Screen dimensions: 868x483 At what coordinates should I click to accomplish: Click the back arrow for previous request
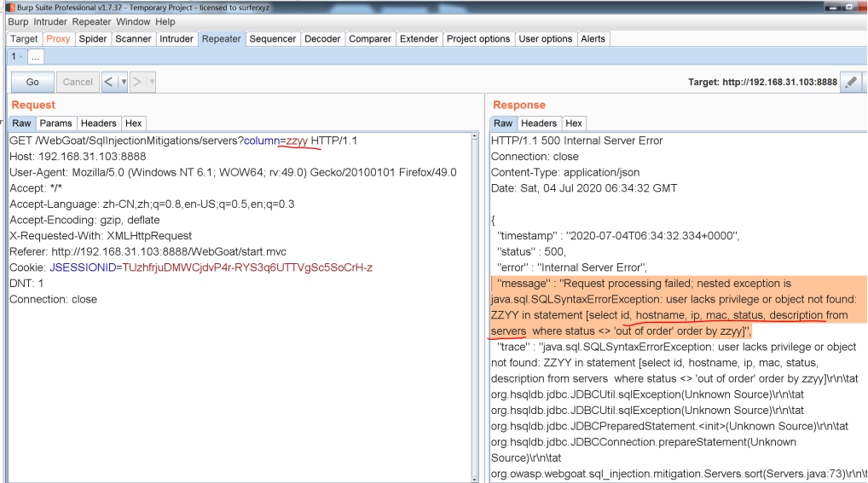tap(109, 82)
